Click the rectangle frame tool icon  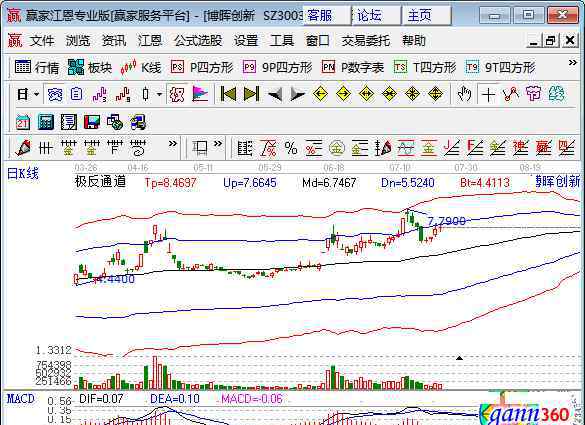(200, 148)
